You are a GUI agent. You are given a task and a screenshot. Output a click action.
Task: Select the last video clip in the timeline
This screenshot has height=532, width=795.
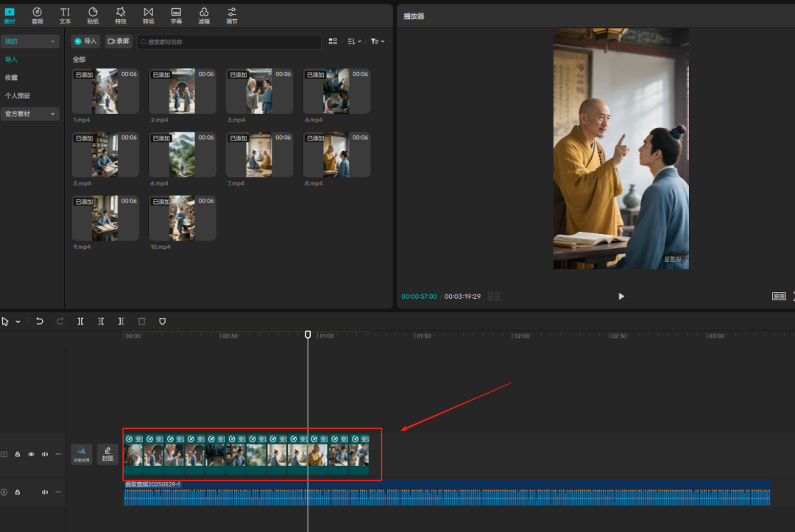359,454
